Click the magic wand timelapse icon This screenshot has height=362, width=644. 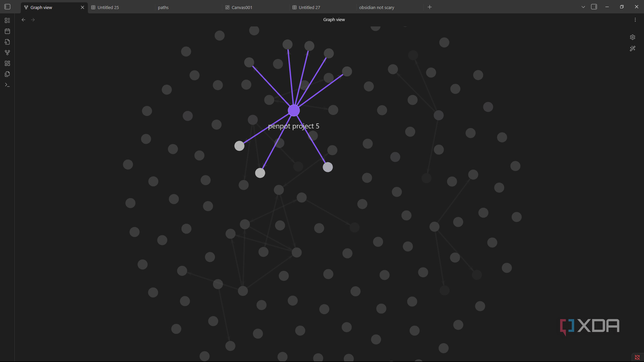point(632,48)
